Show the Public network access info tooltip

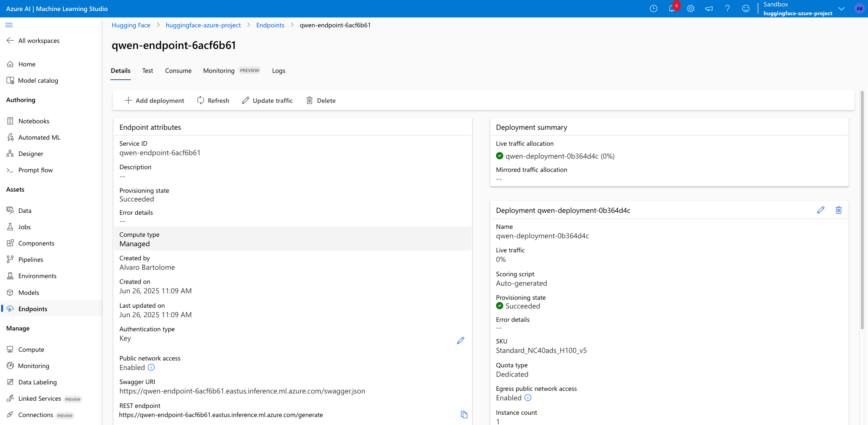point(151,367)
